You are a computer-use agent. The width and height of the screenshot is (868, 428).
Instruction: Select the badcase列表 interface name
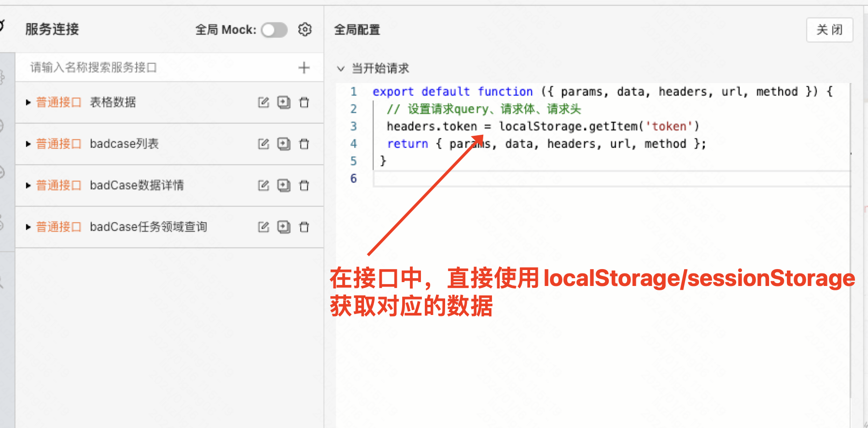pyautogui.click(x=124, y=144)
